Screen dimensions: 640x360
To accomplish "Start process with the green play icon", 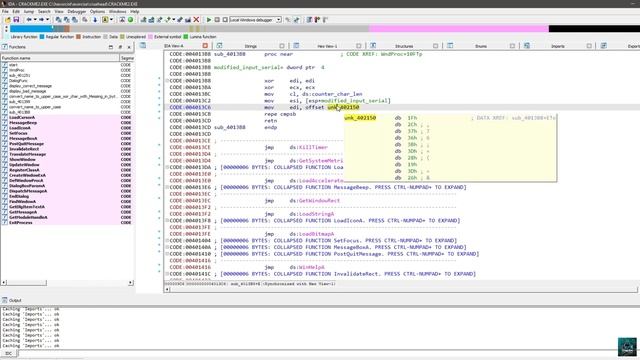I will point(209,20).
